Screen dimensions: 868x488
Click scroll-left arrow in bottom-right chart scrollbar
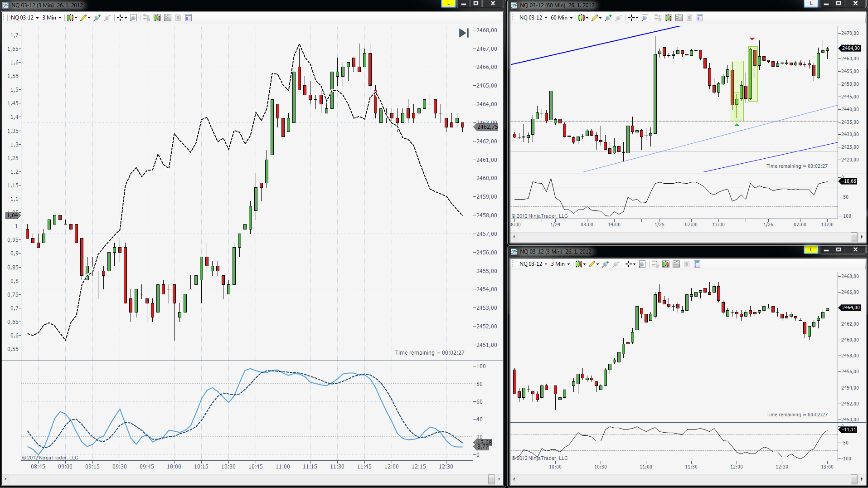(x=514, y=479)
